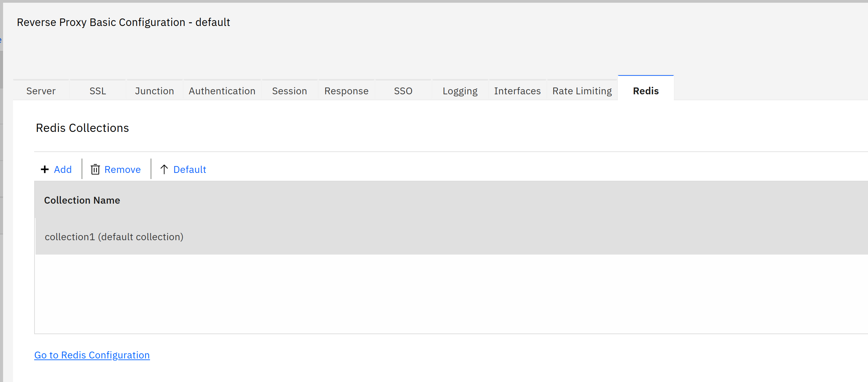
Task: Navigate to the Response tab
Action: tap(345, 90)
